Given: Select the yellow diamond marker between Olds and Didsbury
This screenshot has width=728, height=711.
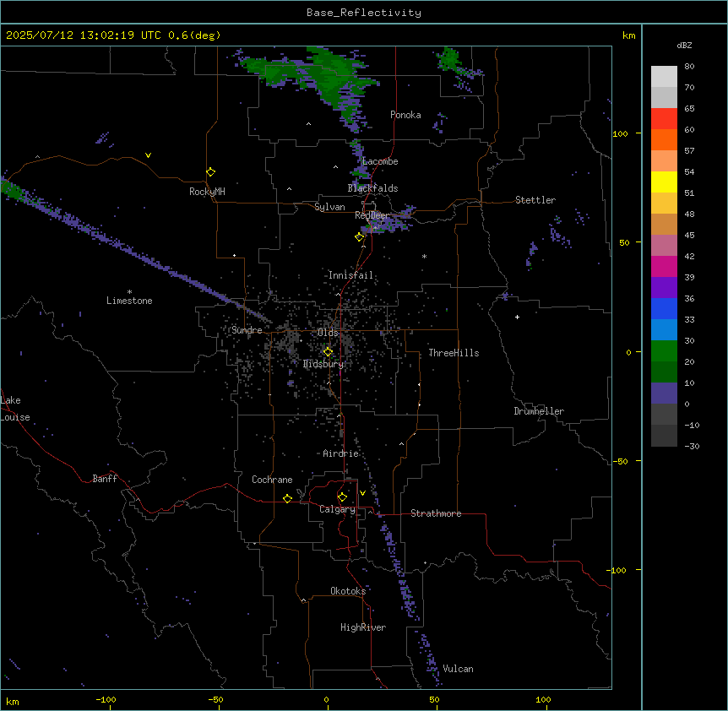Looking at the screenshot, I should tap(329, 352).
